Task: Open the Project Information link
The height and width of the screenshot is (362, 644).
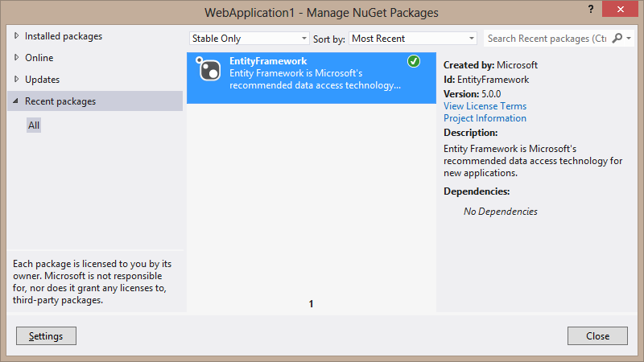Action: coord(485,118)
